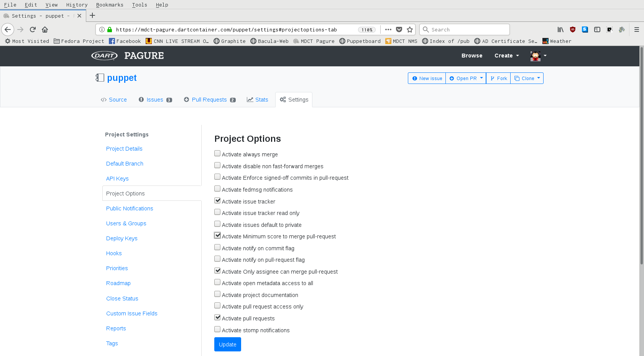This screenshot has height=356, width=644.
Task: Toggle Activate issue tracker read only
Action: click(x=217, y=212)
